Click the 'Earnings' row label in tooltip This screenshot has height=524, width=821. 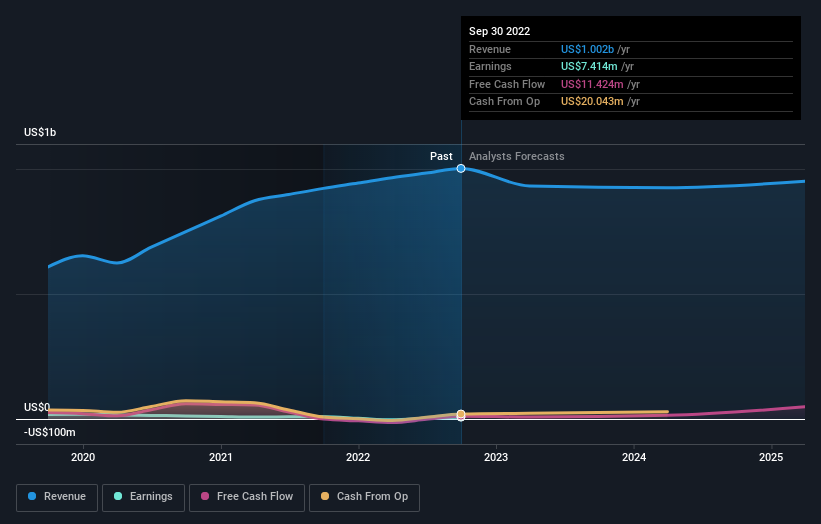click(490, 66)
